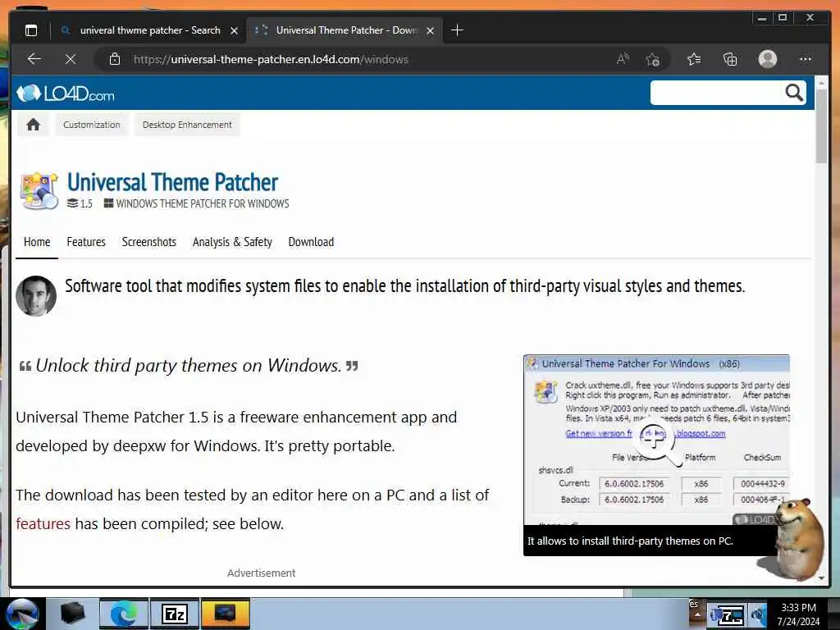Select the Home page tab

click(x=37, y=242)
